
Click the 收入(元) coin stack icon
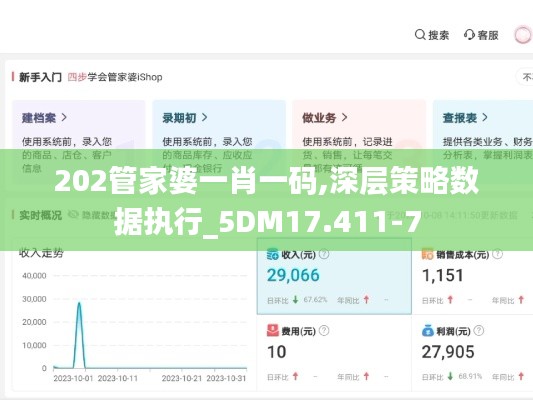click(273, 254)
